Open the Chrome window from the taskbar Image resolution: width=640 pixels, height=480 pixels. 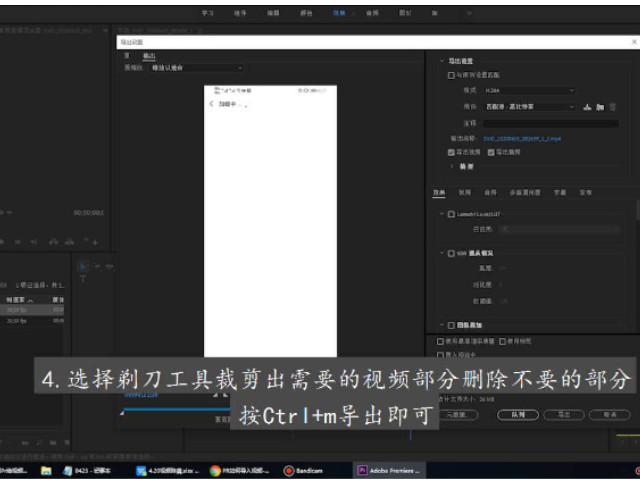tap(240, 471)
